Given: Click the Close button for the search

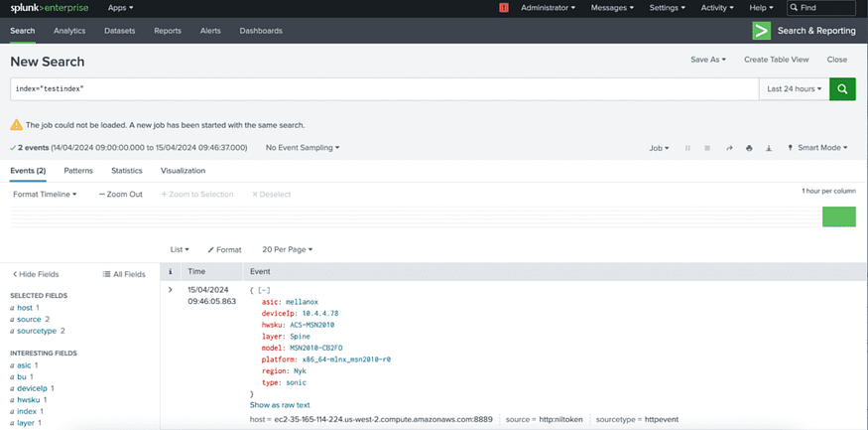Looking at the screenshot, I should [837, 60].
